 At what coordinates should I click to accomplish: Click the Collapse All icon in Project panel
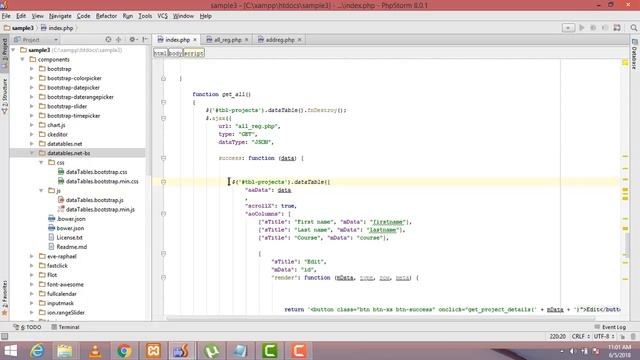click(x=119, y=40)
